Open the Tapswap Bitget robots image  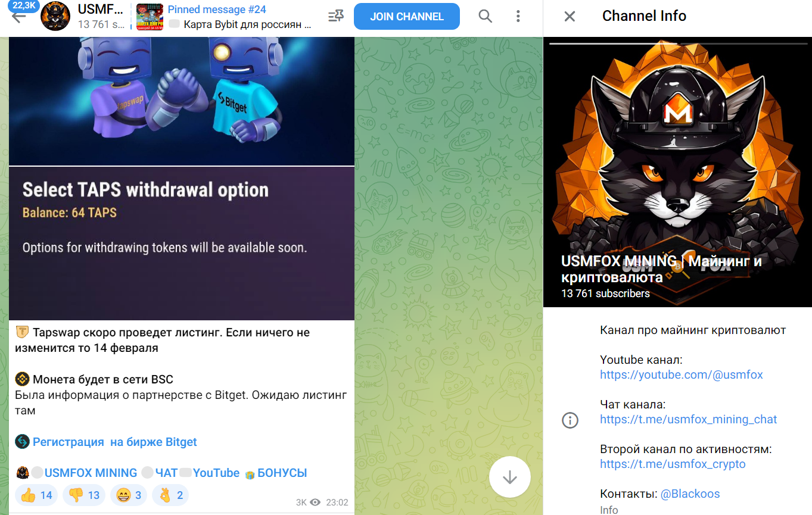(182, 101)
